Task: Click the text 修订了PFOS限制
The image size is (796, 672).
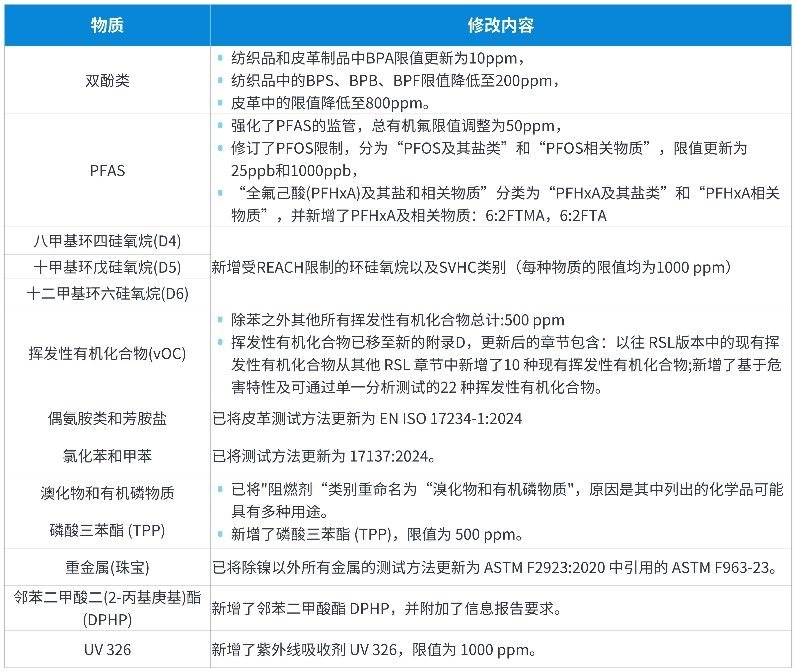Action: [288, 148]
